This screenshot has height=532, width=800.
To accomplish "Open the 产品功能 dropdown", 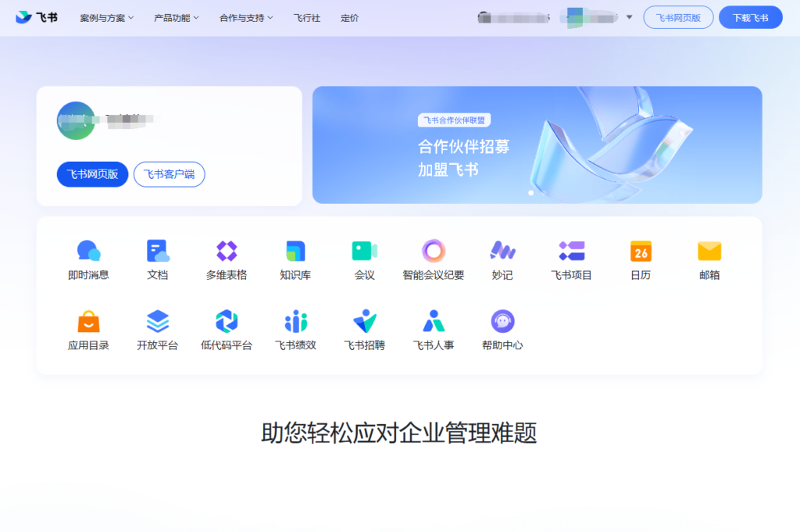I will click(172, 16).
